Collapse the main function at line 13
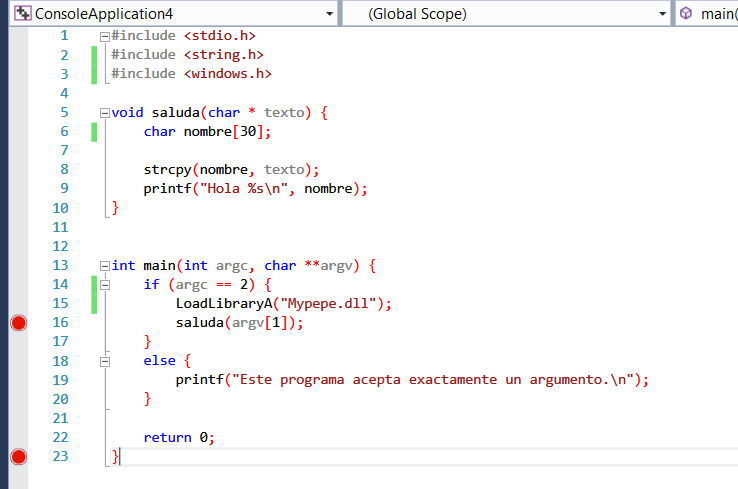Image resolution: width=738 pixels, height=489 pixels. click(x=105, y=266)
